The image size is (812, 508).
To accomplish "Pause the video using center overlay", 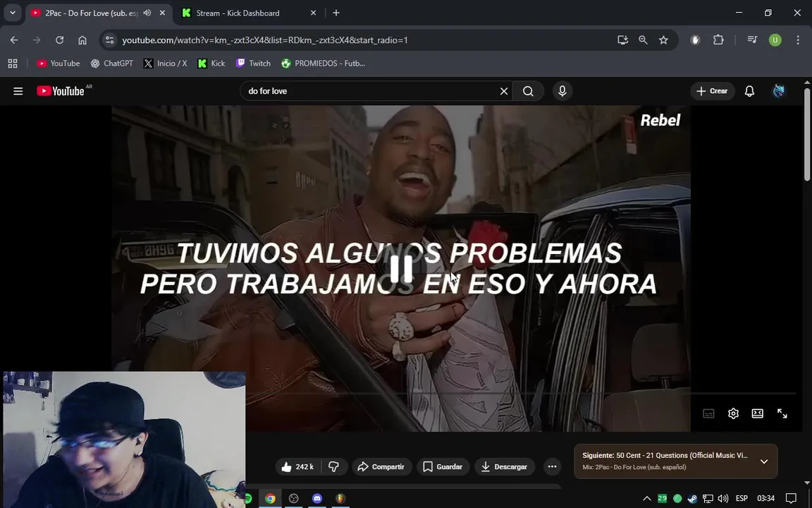I will coord(401,269).
